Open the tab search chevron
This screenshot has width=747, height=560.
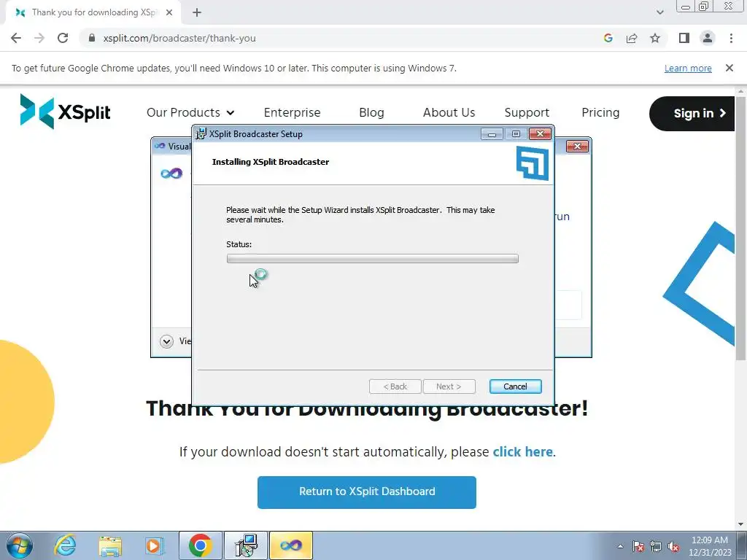(x=659, y=13)
